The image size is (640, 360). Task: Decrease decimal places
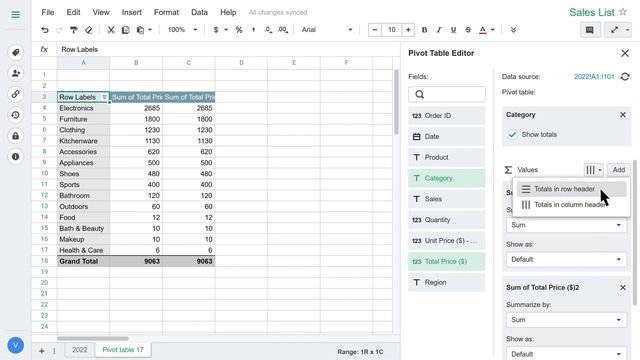click(268, 30)
